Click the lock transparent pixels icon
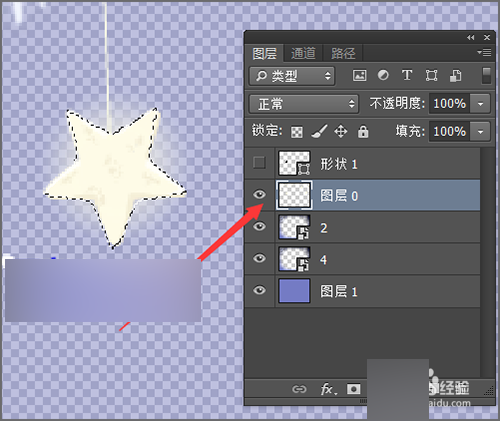 tap(297, 132)
